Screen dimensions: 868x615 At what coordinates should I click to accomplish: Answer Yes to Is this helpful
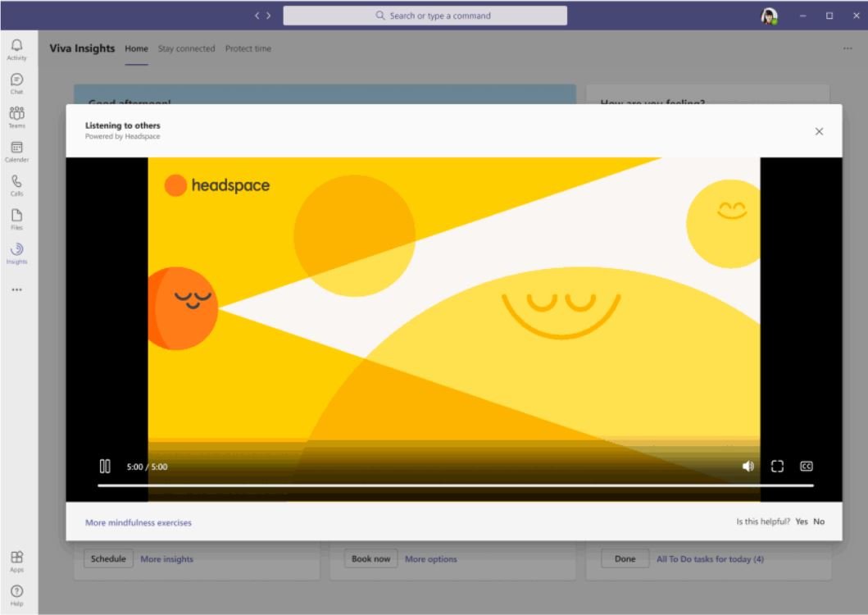[x=801, y=522]
